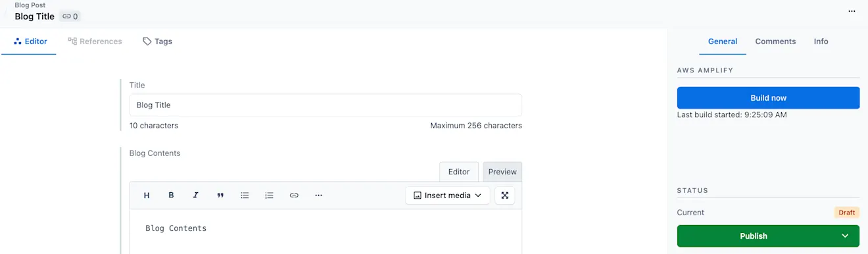Open more formatting options ellipsis
Viewport: 868px width, 254px height.
tap(318, 195)
